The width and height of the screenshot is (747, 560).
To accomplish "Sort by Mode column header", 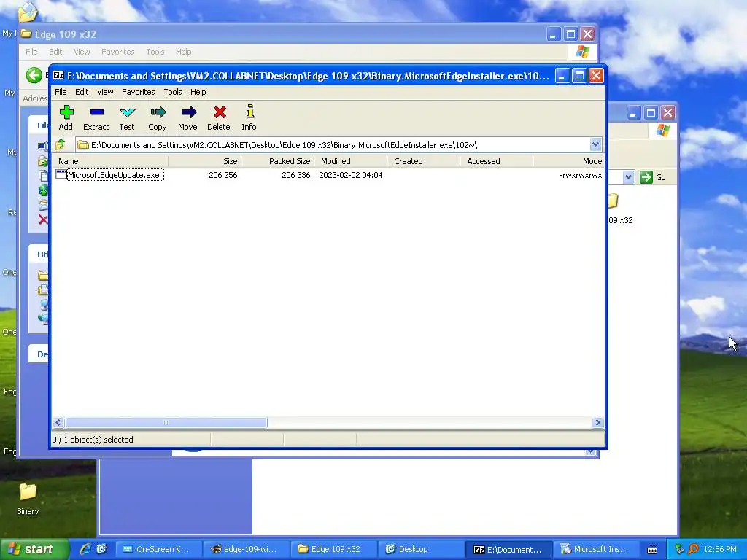I will [569, 161].
